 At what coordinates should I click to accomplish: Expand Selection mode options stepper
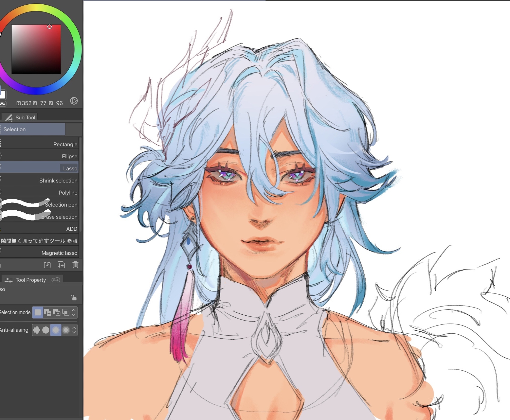[74, 312]
